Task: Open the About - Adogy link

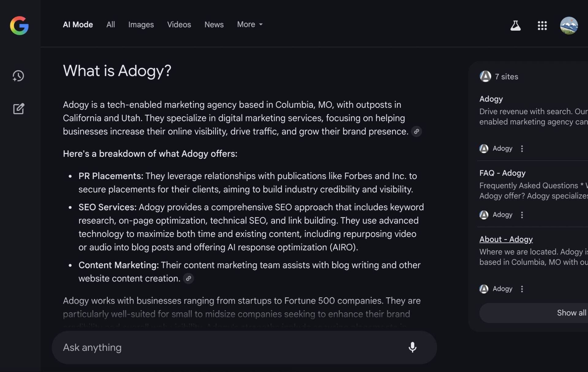Action: coord(506,239)
